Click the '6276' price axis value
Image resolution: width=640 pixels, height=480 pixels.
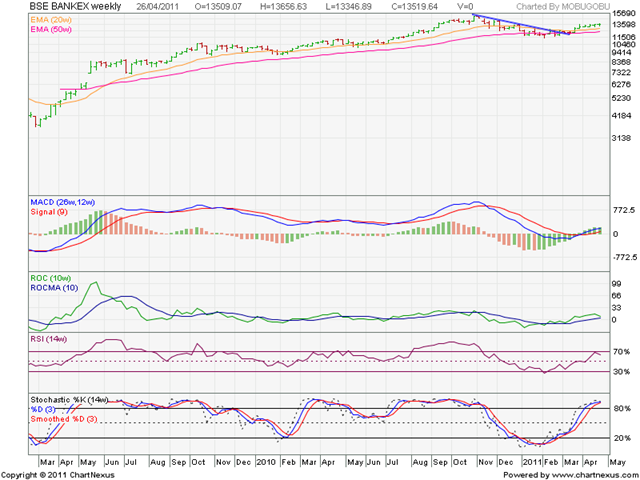pyautogui.click(x=621, y=84)
